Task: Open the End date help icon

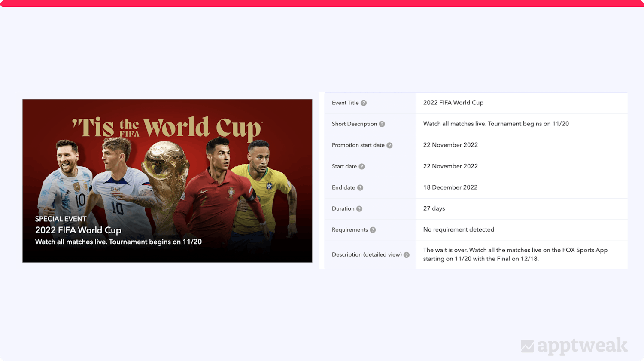Action: (361, 187)
